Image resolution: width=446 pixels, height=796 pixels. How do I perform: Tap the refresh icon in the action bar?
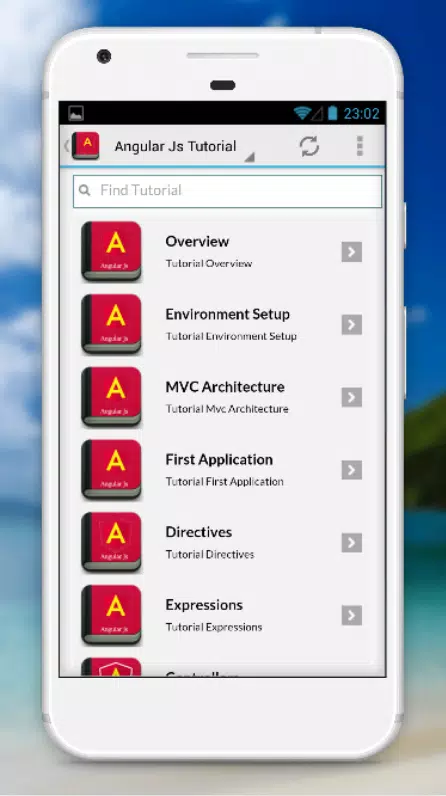pyautogui.click(x=309, y=146)
